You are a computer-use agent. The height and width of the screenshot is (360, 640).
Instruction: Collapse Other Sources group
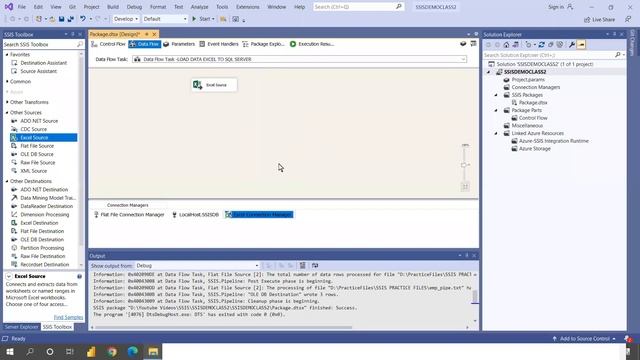[x=7, y=112]
